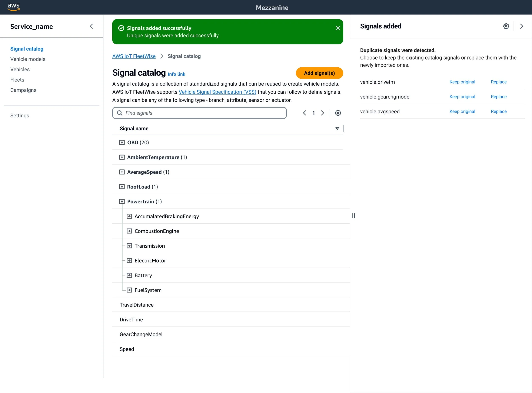532x393 pixels.
Task: Sort by Signal name column arrow
Action: point(337,128)
